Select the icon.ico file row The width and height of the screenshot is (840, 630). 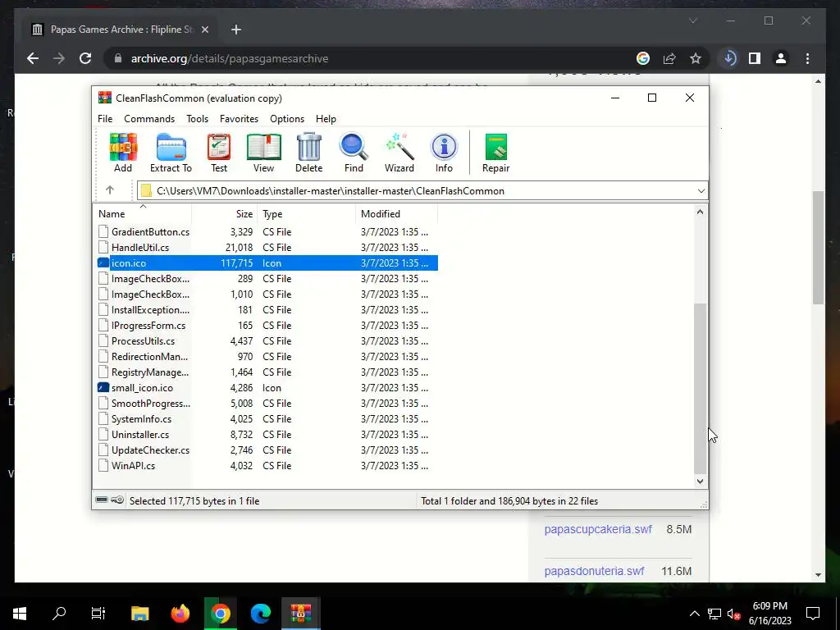pyautogui.click(x=267, y=263)
